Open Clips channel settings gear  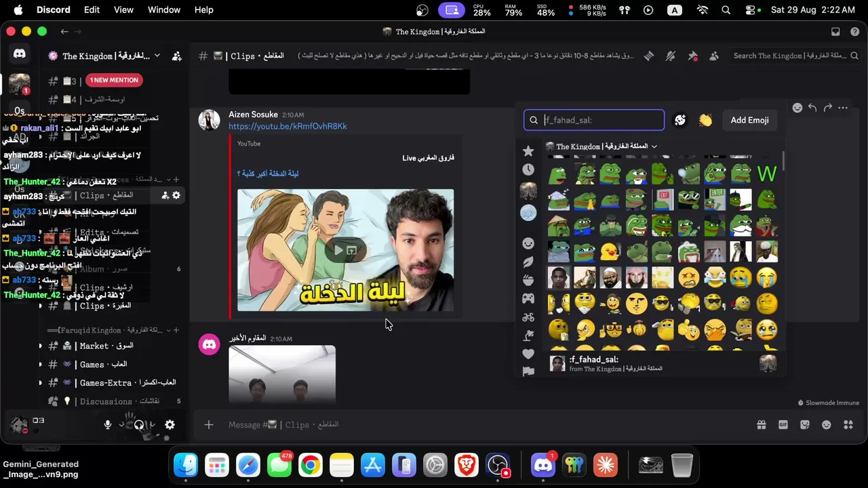pyautogui.click(x=176, y=196)
